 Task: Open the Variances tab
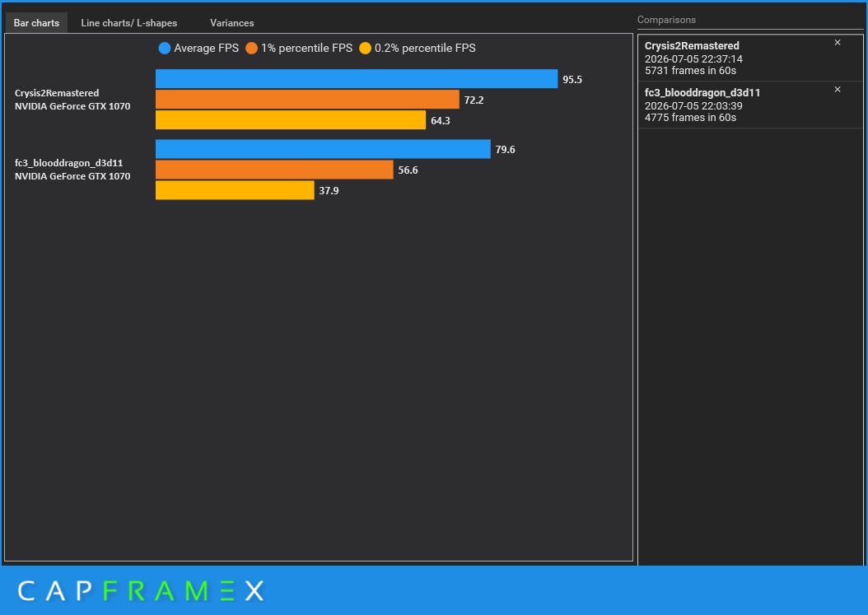[232, 23]
